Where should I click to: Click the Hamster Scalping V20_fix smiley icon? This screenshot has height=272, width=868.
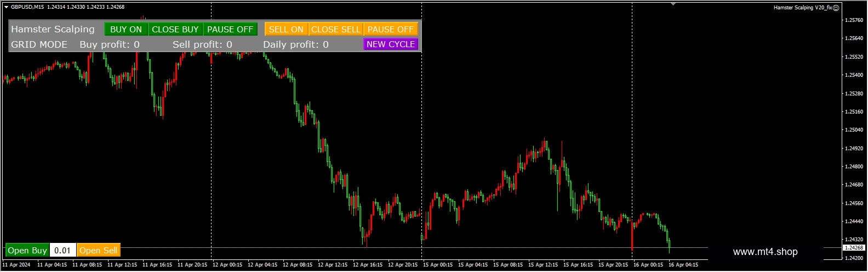(836, 8)
